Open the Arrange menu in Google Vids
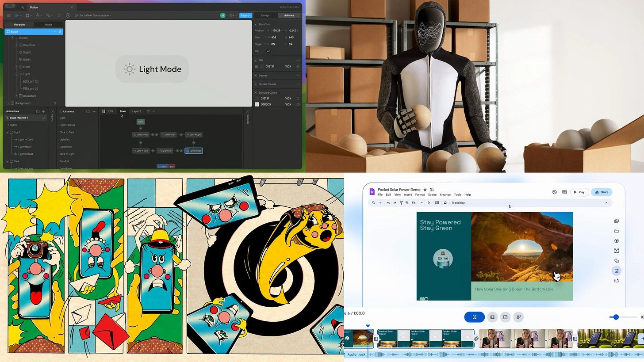 tap(445, 194)
